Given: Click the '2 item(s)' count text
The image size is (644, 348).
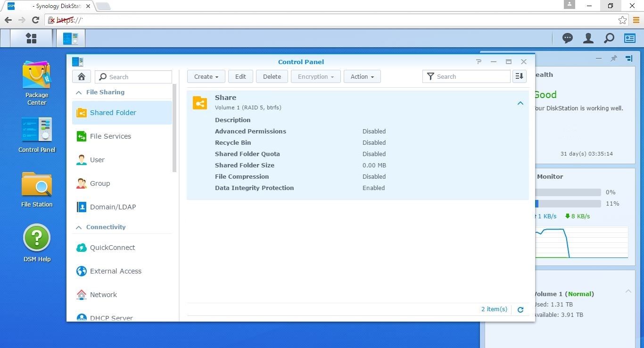Looking at the screenshot, I should click(494, 309).
